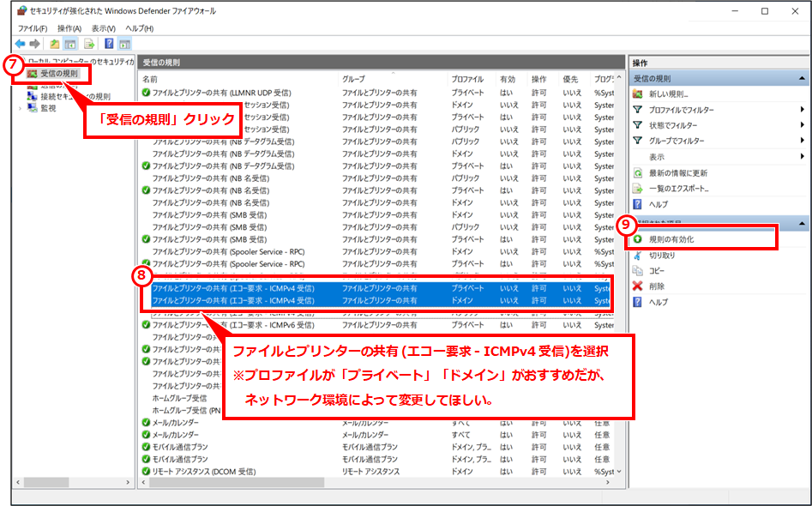Viewport: 812px width, 506px height.
Task: Click the export list toolbar icon
Action: (89, 44)
